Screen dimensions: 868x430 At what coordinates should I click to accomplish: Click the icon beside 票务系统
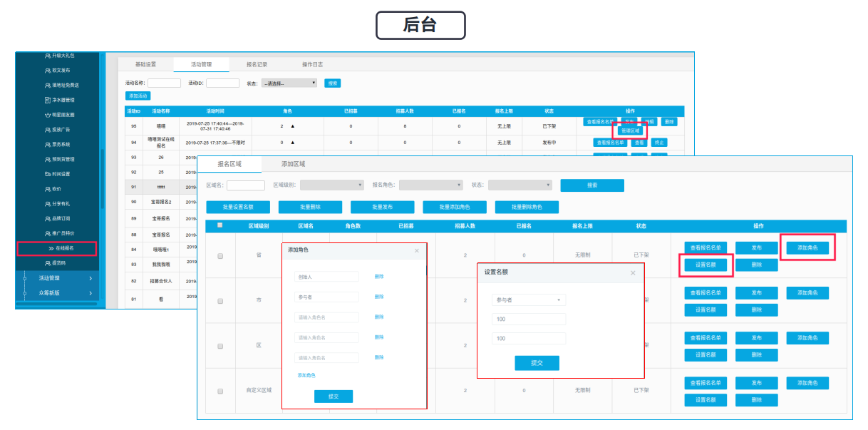pyautogui.click(x=47, y=145)
